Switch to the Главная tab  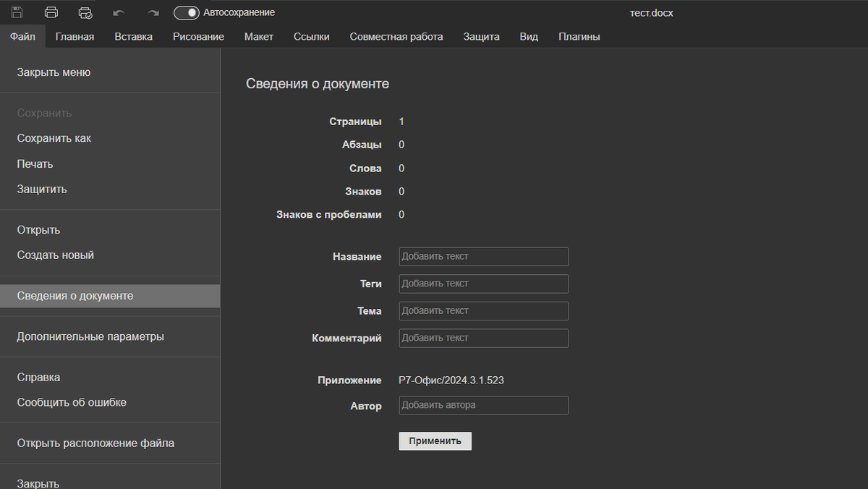[x=75, y=36]
